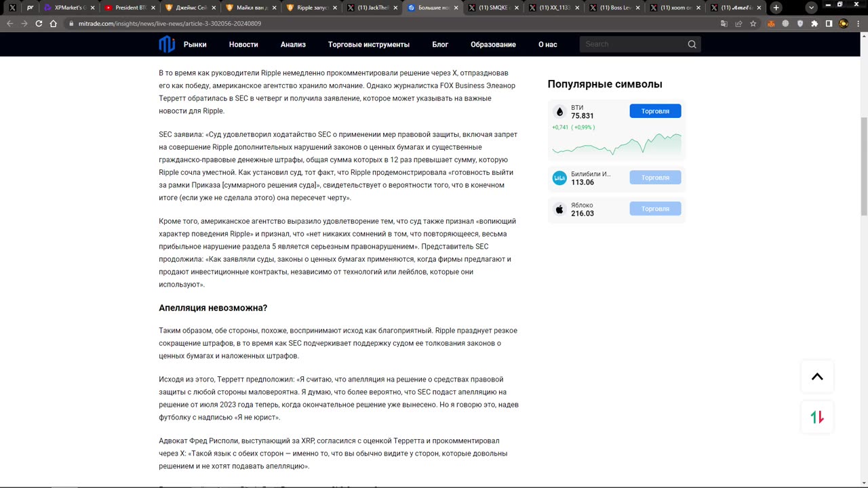The width and height of the screenshot is (868, 488).
Task: Open Chrome three-dot menu
Action: [x=859, y=23]
